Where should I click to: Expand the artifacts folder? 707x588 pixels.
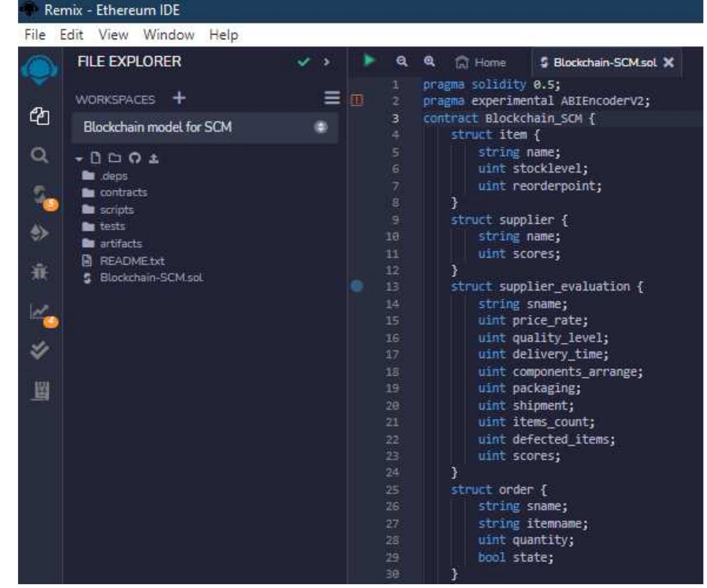[x=113, y=244]
